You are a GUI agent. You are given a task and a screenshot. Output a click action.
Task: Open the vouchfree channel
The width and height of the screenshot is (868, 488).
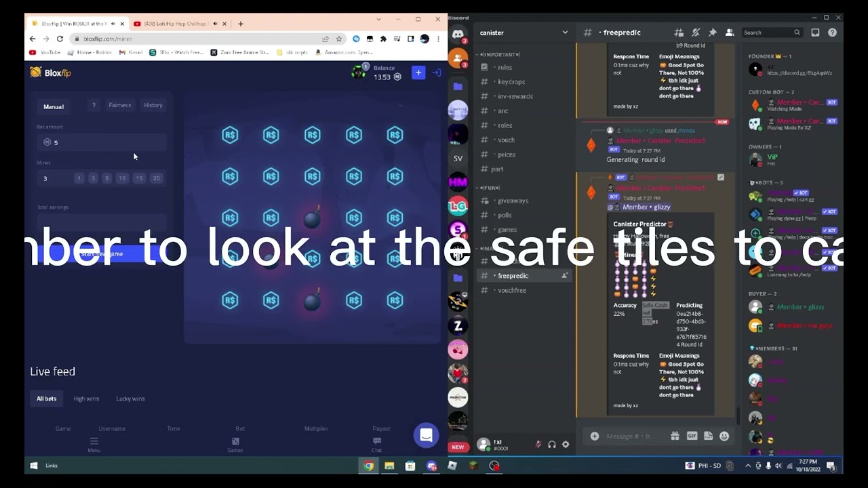click(511, 290)
